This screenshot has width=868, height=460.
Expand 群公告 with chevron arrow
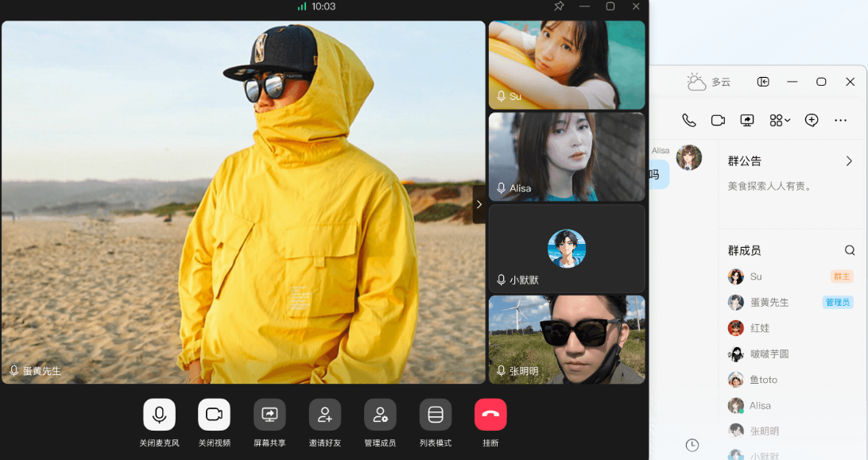(x=849, y=161)
